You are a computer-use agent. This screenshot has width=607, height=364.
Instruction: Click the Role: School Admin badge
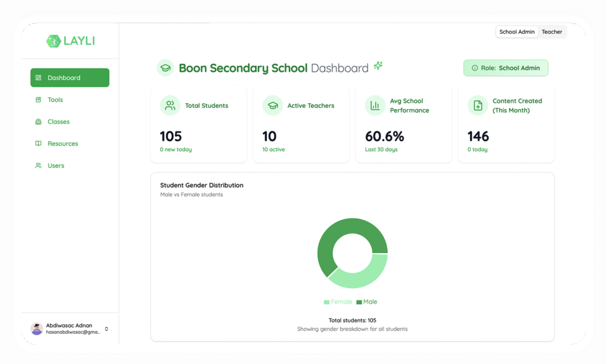pos(506,68)
